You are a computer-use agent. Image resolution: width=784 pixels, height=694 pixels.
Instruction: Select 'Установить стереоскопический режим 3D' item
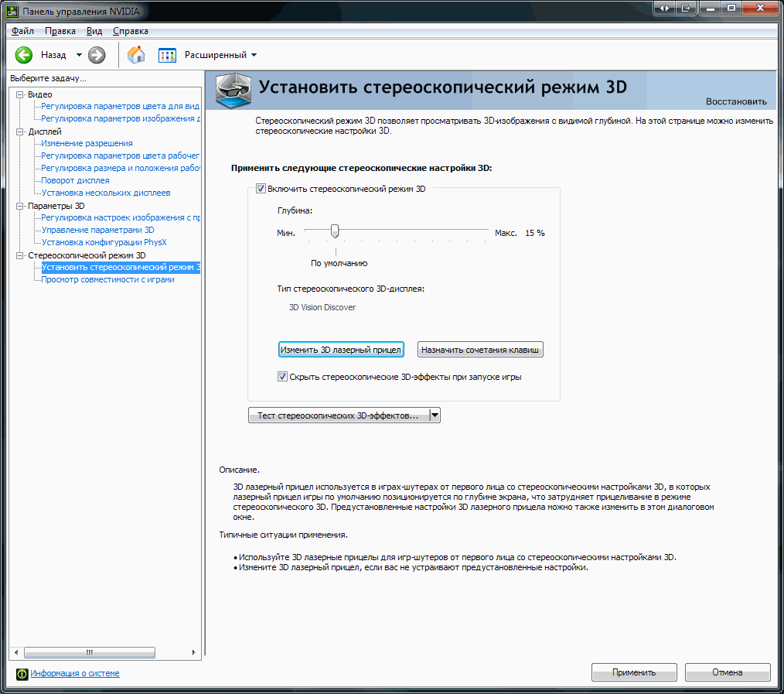pyautogui.click(x=121, y=267)
